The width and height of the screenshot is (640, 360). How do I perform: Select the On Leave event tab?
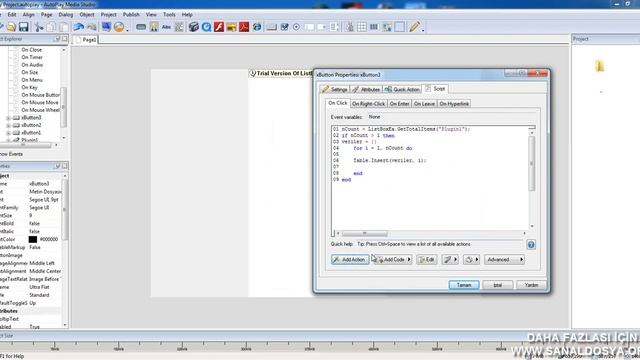click(424, 104)
